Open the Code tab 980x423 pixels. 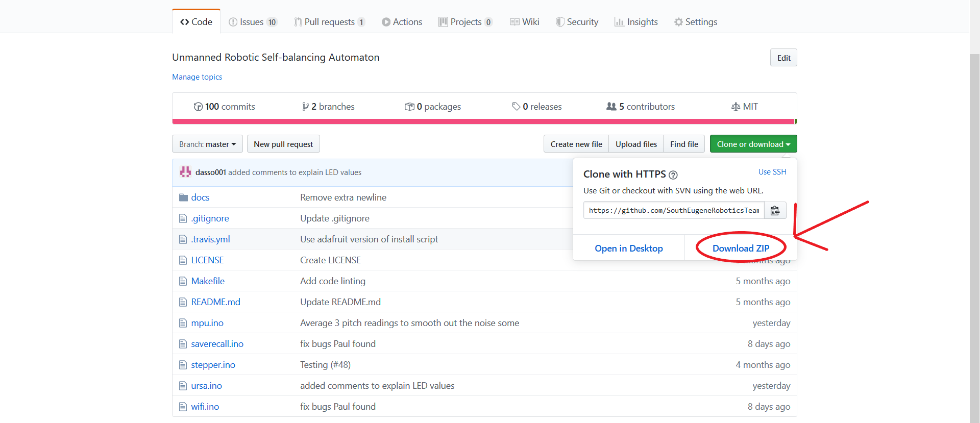196,22
